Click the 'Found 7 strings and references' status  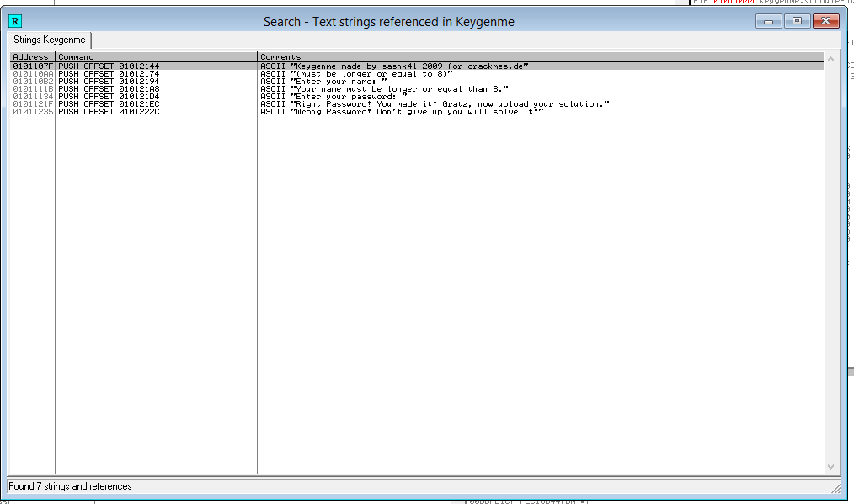pyautogui.click(x=70, y=486)
